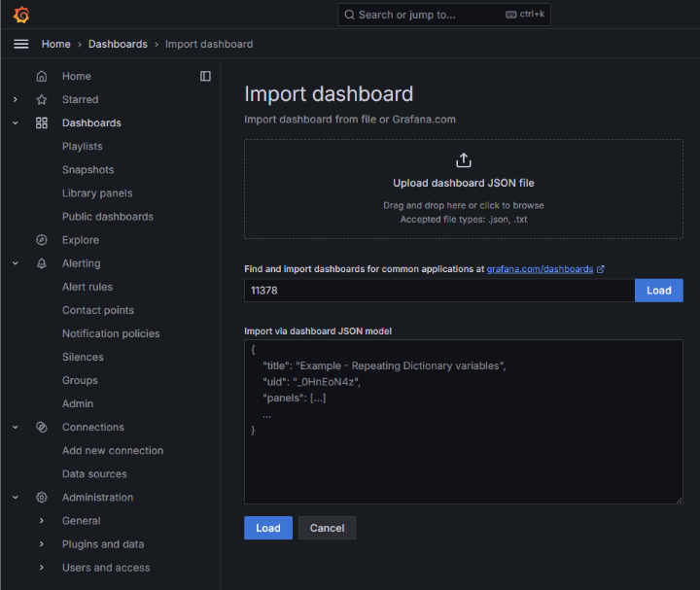Click the JSON text area resize handle
The image size is (700, 590).
click(x=679, y=501)
